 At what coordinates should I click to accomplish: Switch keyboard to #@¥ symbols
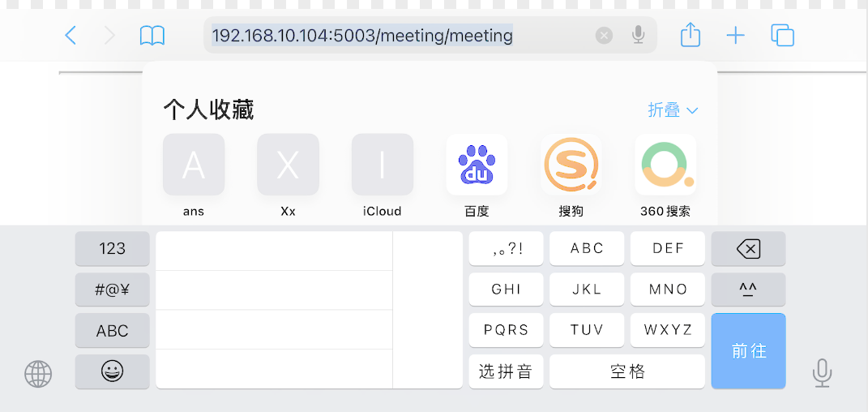(113, 290)
